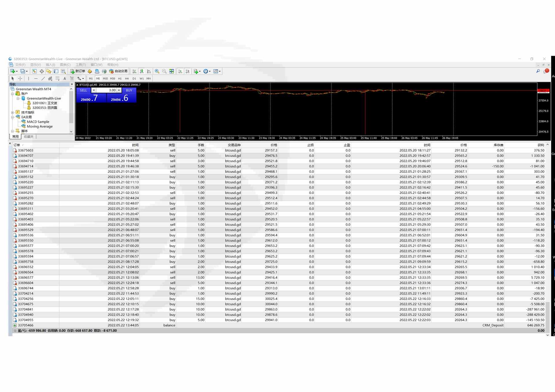Open the 显示(V) menu
The image size is (555, 392).
(x=36, y=65)
